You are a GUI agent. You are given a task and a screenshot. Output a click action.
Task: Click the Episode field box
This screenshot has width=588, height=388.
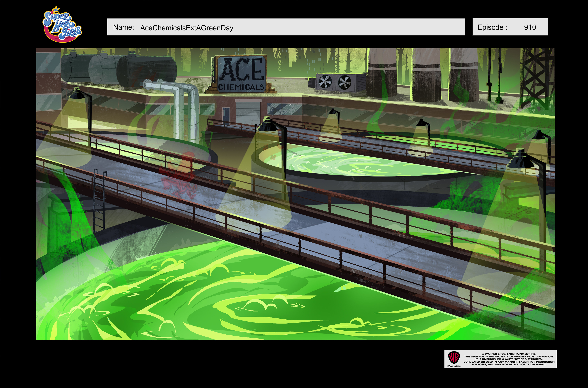coord(510,27)
